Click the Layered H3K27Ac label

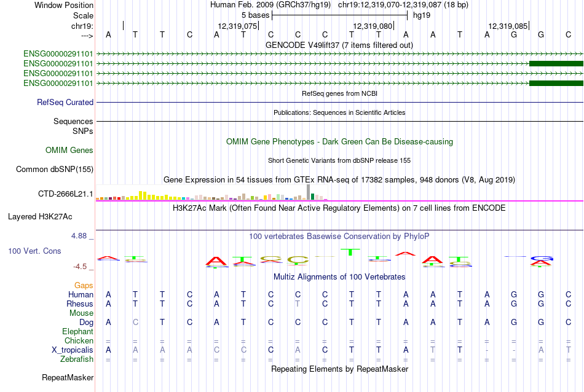[x=40, y=217]
